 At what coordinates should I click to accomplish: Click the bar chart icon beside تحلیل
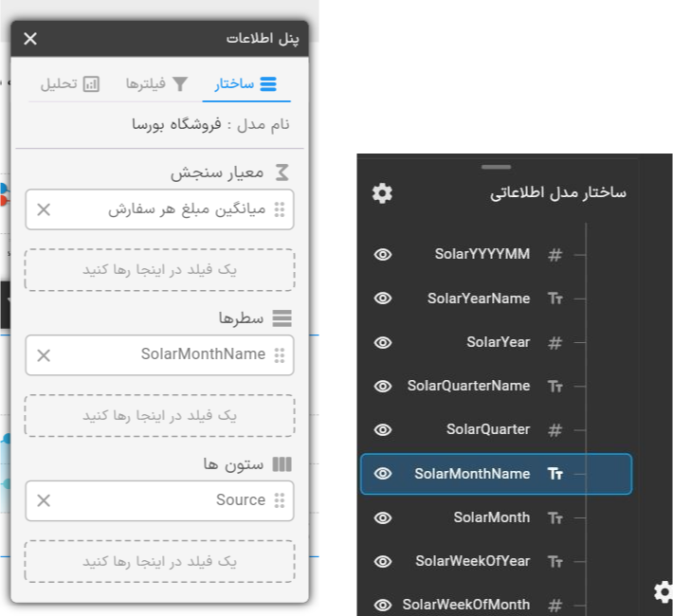point(91,84)
